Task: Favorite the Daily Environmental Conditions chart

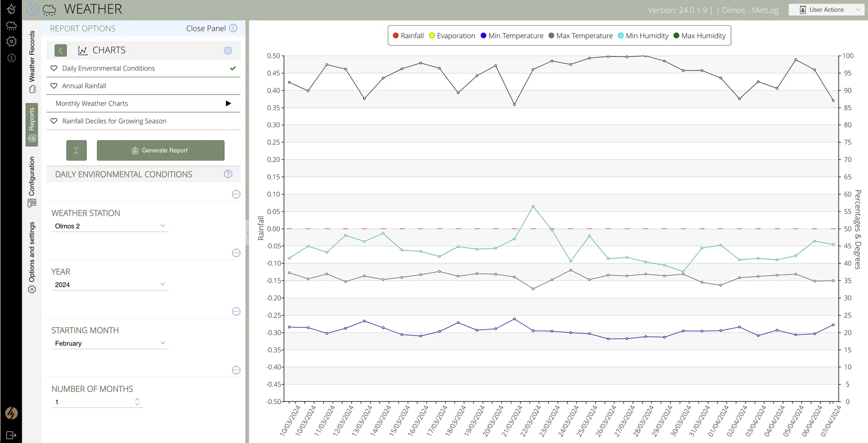Action: coord(54,68)
